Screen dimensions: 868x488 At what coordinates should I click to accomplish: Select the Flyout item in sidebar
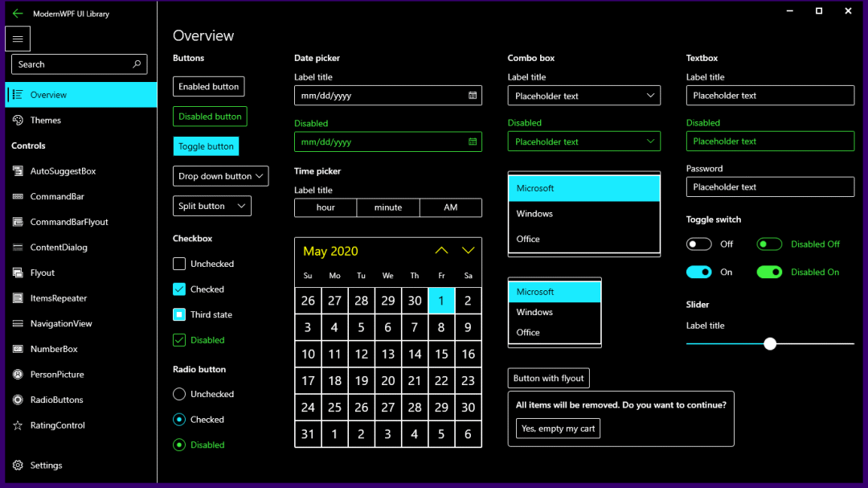pos(39,273)
